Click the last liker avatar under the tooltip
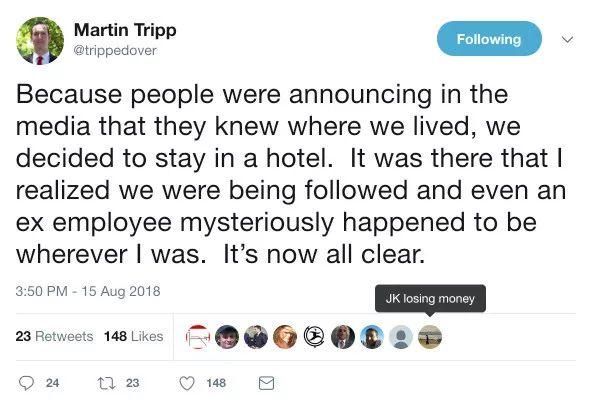This screenshot has width=600, height=407. click(429, 337)
